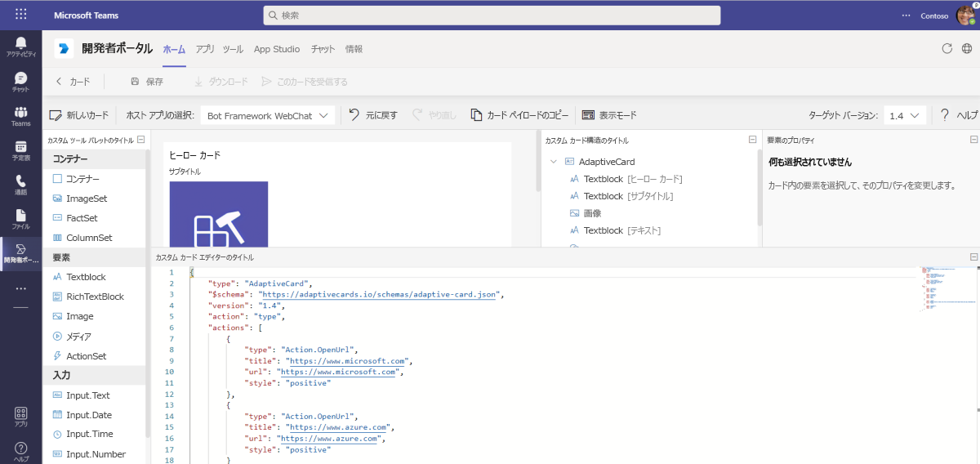The width and height of the screenshot is (980, 464).
Task: Click 表示モード preview button
Action: click(x=608, y=115)
